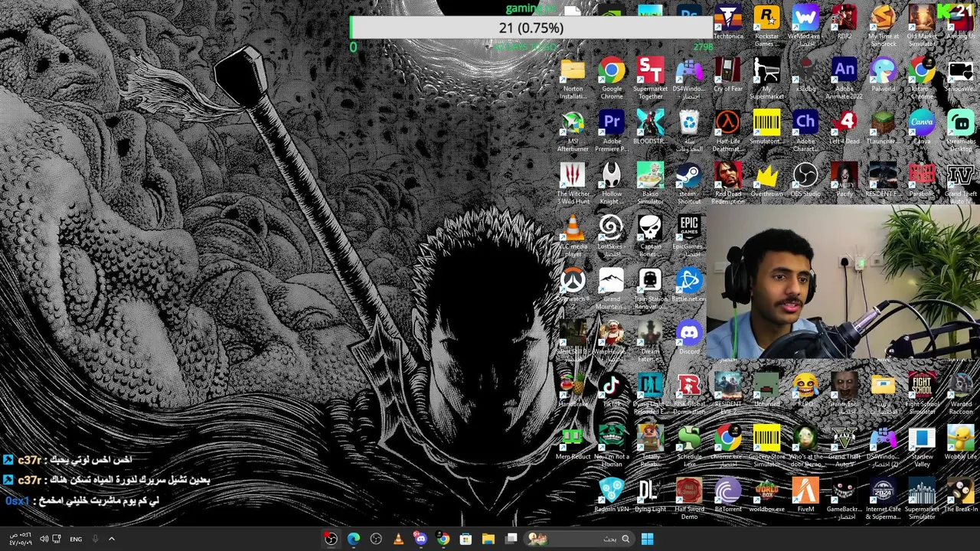The height and width of the screenshot is (551, 980).
Task: Open The Witcher 3 Wild Hunt
Action: [x=573, y=184]
